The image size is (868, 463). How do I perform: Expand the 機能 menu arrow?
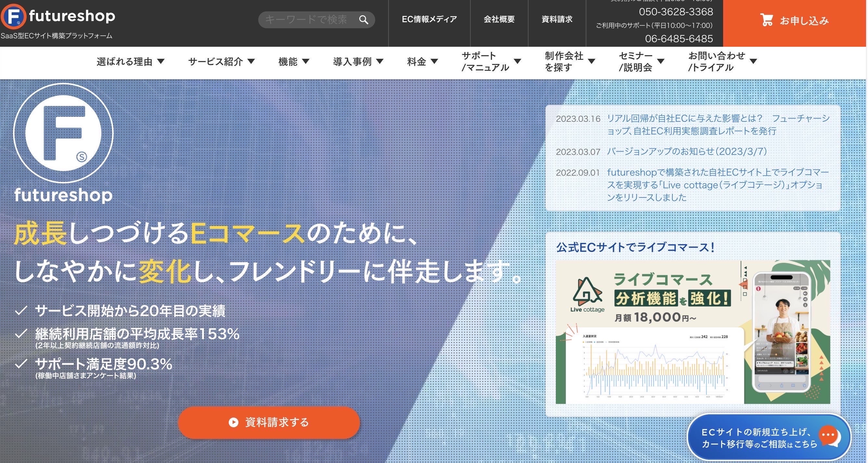pos(306,61)
